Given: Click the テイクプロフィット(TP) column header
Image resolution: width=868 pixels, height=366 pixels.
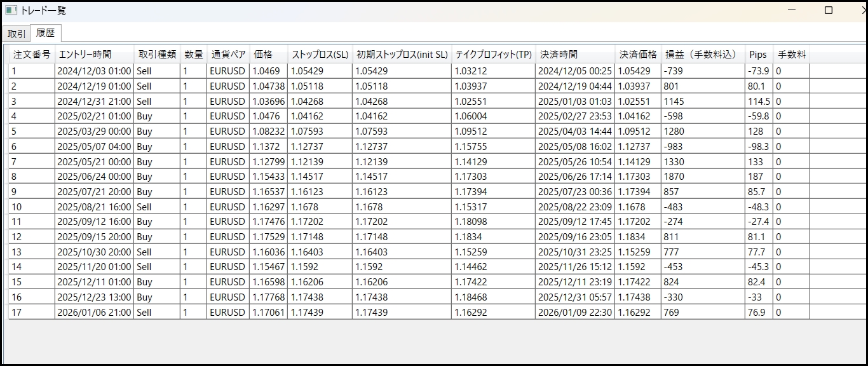Looking at the screenshot, I should 493,55.
